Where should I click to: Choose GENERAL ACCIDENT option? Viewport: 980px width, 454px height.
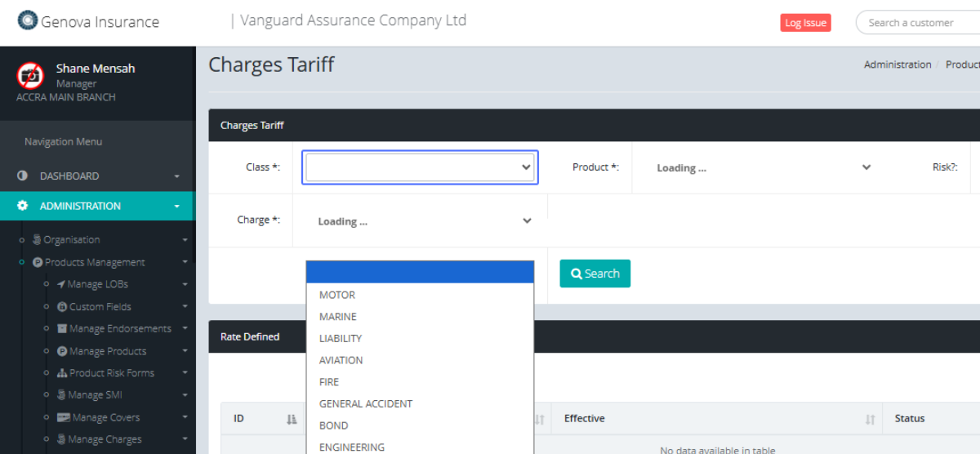click(366, 403)
